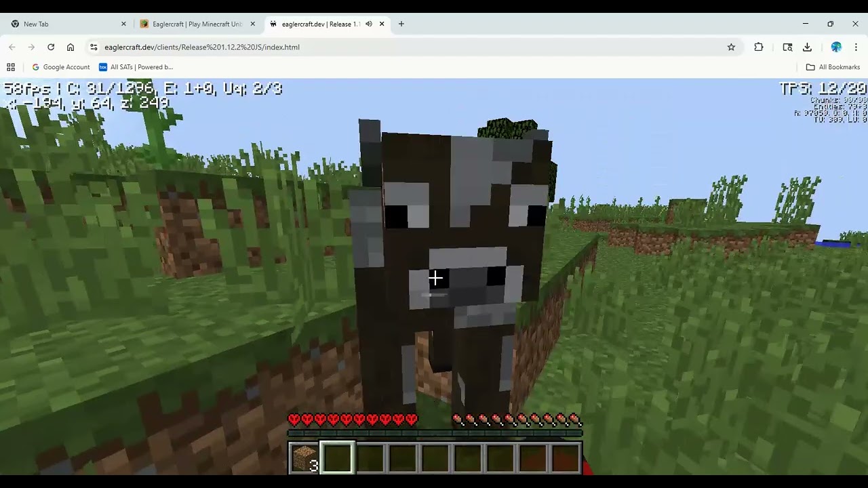Viewport: 868px width, 488px height.
Task: Open the Extensions puzzle menu
Action: click(x=759, y=47)
